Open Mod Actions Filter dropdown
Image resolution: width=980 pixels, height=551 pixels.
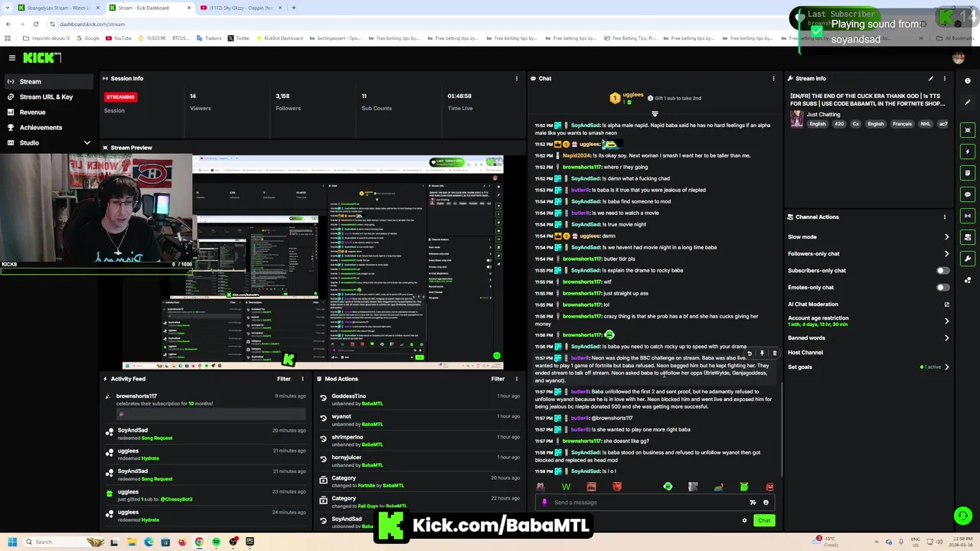(498, 379)
